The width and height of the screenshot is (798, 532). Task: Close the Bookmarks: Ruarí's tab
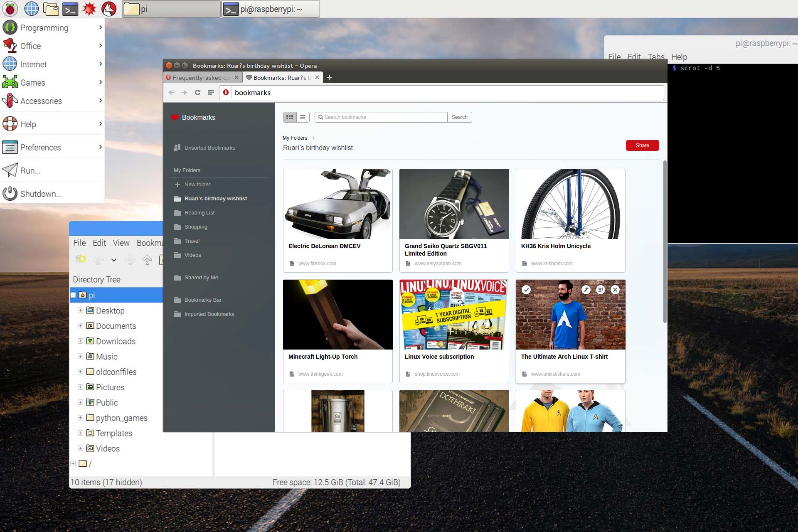(317, 77)
